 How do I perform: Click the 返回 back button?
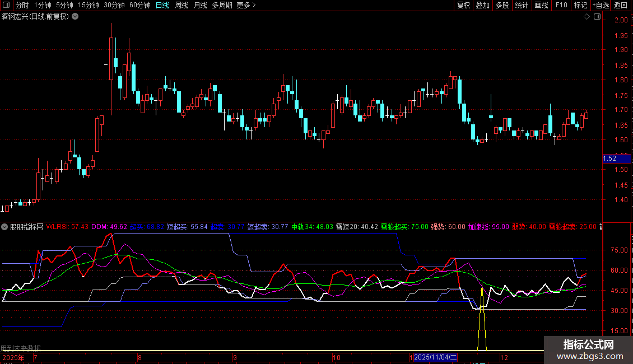[x=621, y=6]
